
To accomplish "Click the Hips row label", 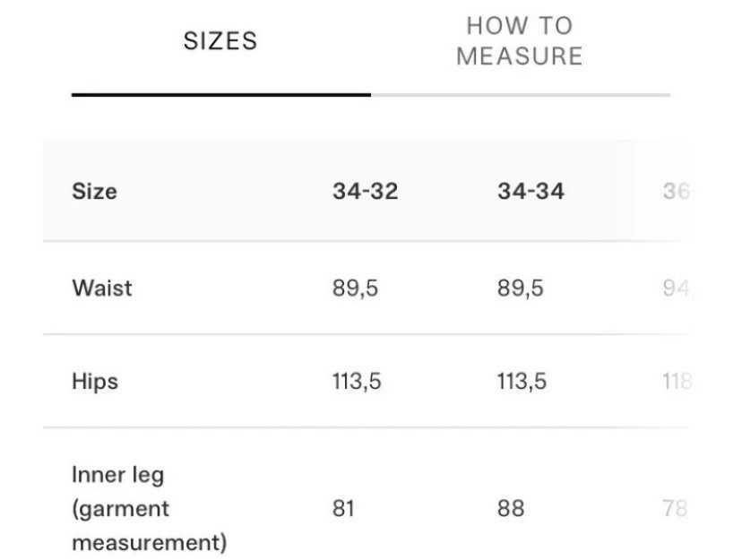I will [95, 381].
